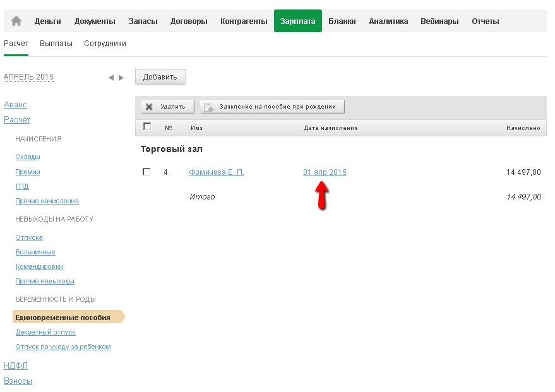Show previous month with left arrow
This screenshot has width=555, height=392.
click(111, 78)
